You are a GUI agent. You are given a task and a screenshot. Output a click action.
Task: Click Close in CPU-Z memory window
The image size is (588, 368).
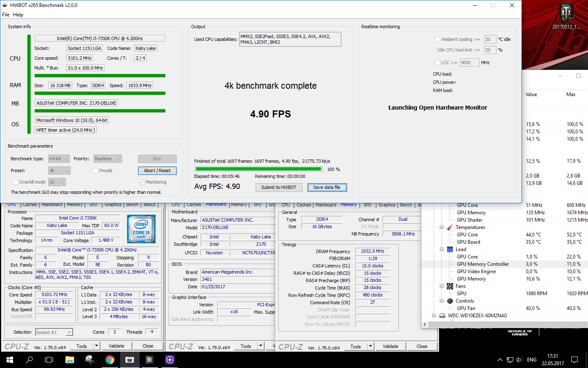[422, 346]
